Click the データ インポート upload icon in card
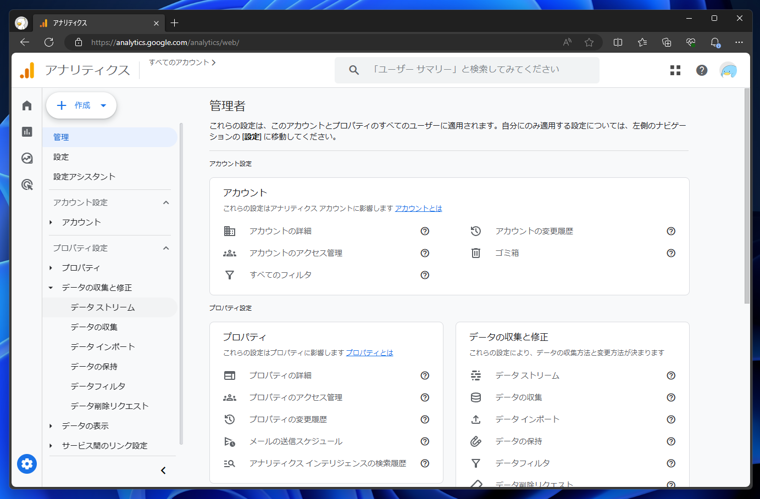This screenshot has width=760, height=499. 475,420
